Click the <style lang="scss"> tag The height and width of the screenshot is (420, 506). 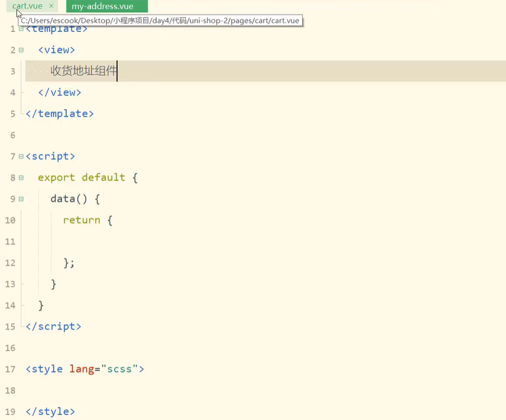point(85,369)
